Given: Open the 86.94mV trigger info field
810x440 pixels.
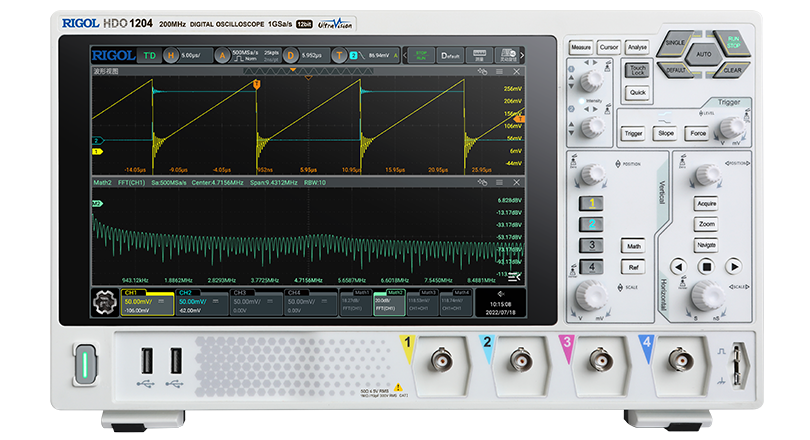Looking at the screenshot, I should click(x=373, y=55).
